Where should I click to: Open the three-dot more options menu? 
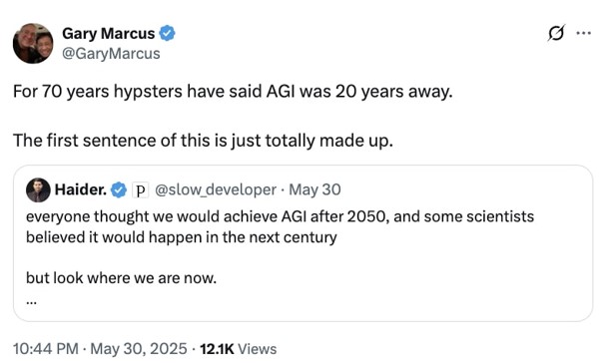pyautogui.click(x=584, y=33)
